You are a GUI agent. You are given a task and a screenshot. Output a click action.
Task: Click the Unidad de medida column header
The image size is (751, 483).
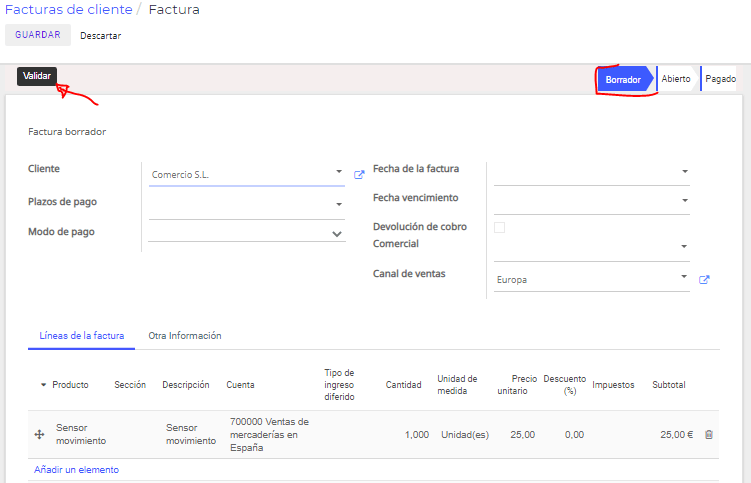[x=457, y=385]
